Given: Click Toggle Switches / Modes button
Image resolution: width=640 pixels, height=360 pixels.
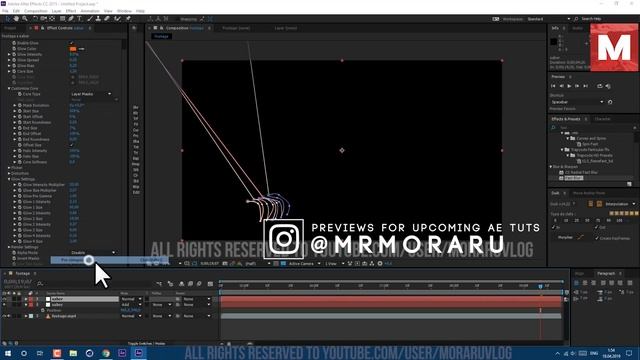Looking at the screenshot, I should click(x=146, y=344).
